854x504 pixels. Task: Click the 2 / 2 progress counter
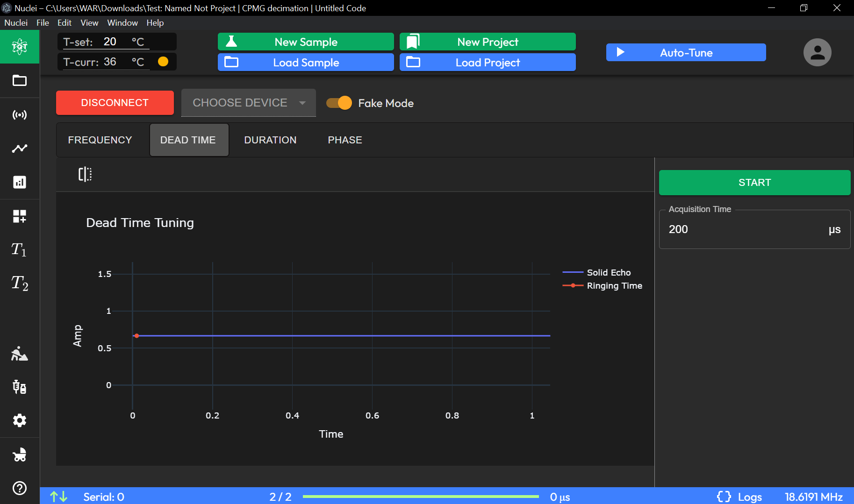[x=280, y=497]
